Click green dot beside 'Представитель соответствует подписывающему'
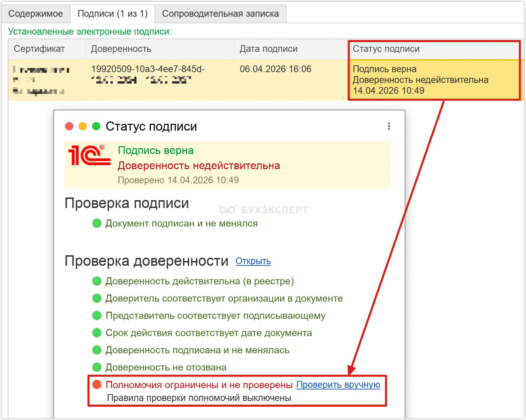The image size is (526, 420). coord(97,316)
